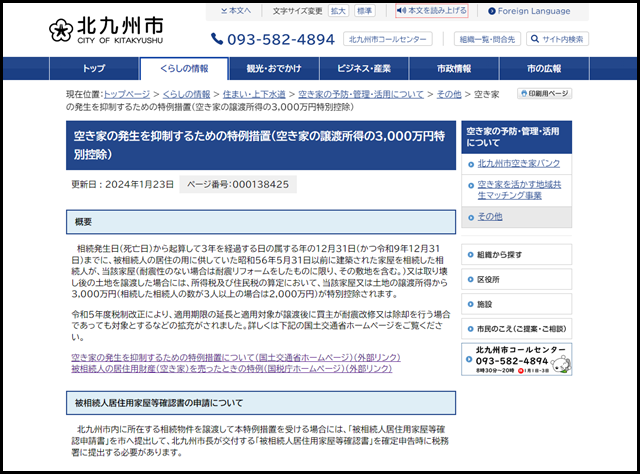The image size is (640, 474).
Task: Click the 概要 section heading
Action: [261, 222]
